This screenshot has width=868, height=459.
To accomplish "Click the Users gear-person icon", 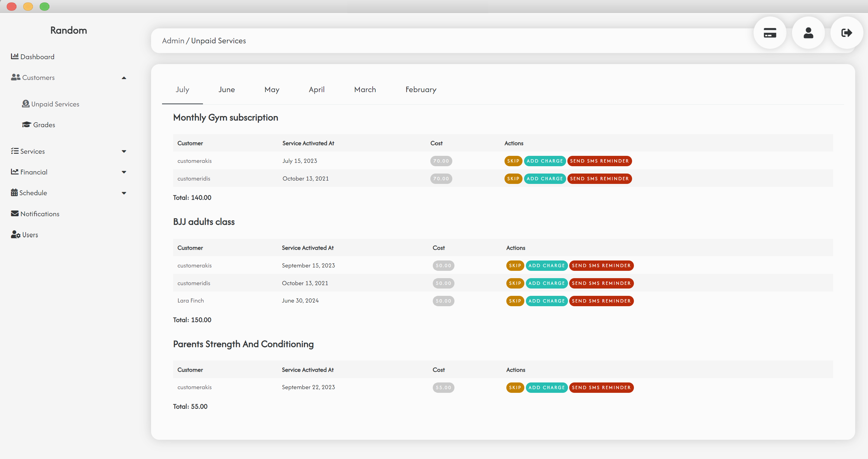I will 16,235.
